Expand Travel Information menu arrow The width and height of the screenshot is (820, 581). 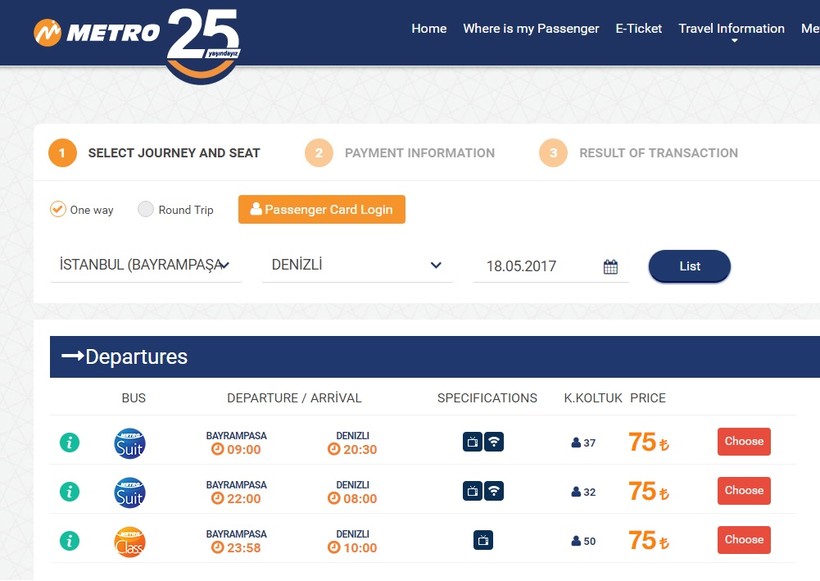[x=734, y=41]
